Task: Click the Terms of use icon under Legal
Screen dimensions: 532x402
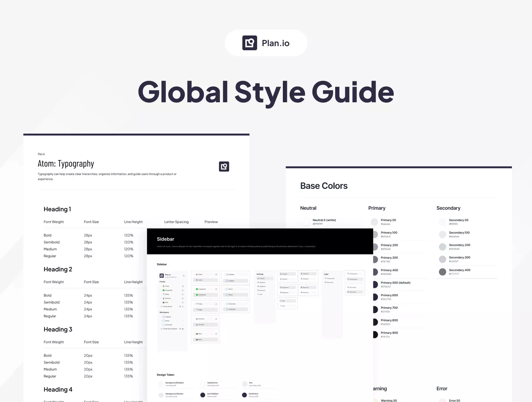Action: coord(325,282)
